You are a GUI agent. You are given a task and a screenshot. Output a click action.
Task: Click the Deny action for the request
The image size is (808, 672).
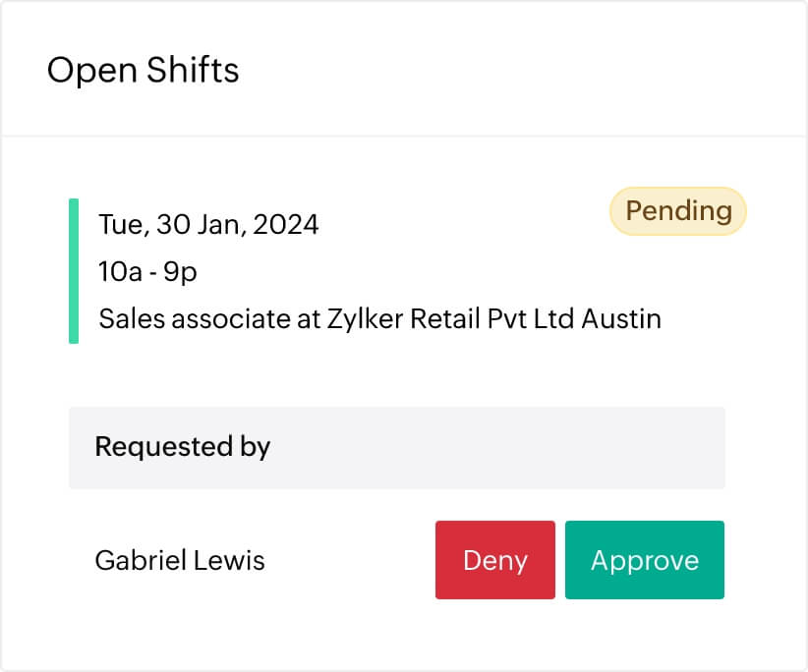point(494,560)
